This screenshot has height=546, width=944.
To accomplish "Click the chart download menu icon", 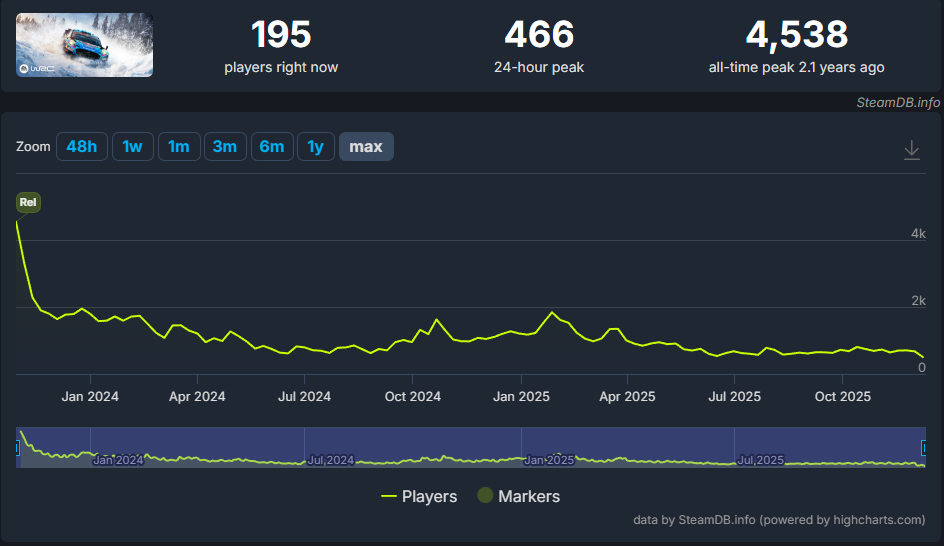I will (911, 150).
